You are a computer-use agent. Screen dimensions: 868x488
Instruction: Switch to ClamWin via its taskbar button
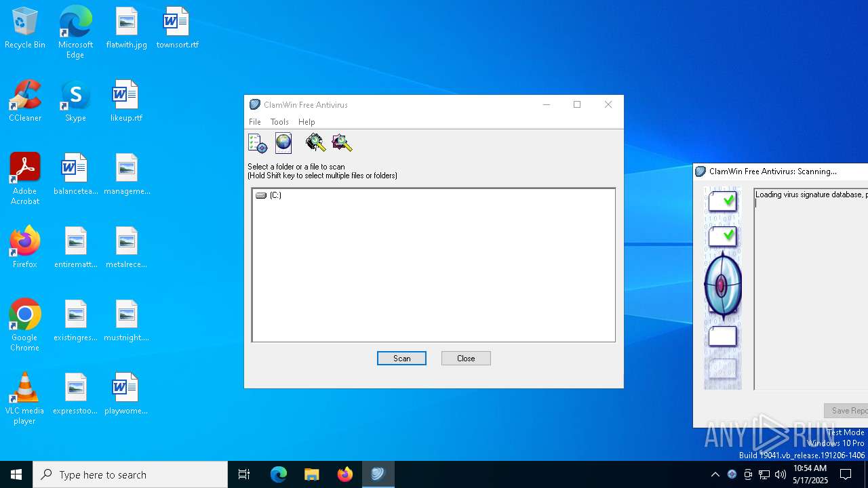378,474
